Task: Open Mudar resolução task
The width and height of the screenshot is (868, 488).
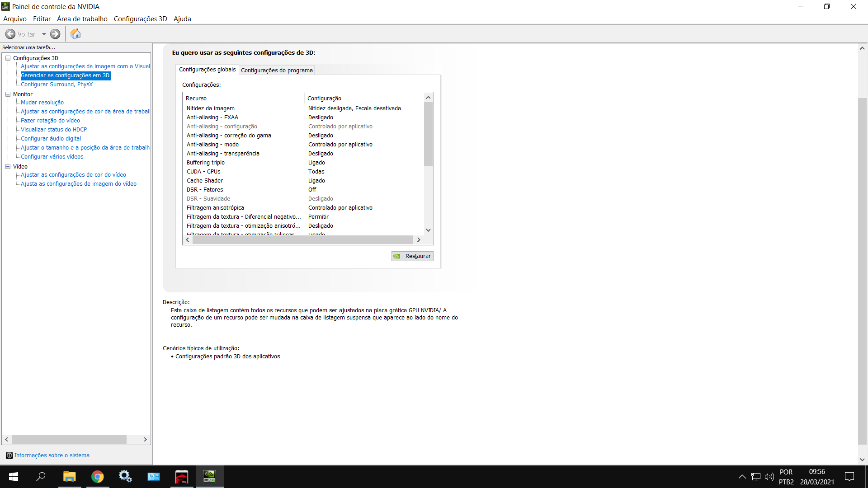Action: click(42, 103)
